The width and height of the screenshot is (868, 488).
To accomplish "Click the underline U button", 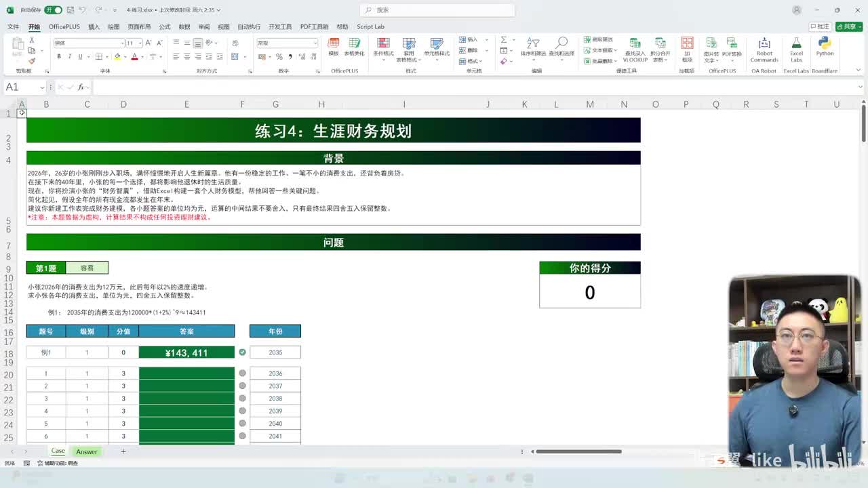I will point(80,57).
